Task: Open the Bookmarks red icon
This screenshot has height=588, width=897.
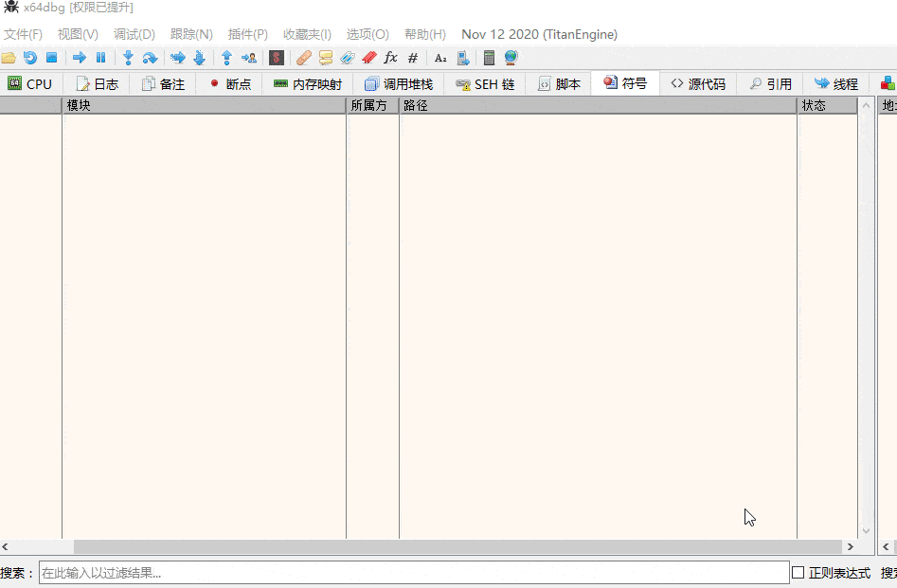Action: pyautogui.click(x=369, y=58)
